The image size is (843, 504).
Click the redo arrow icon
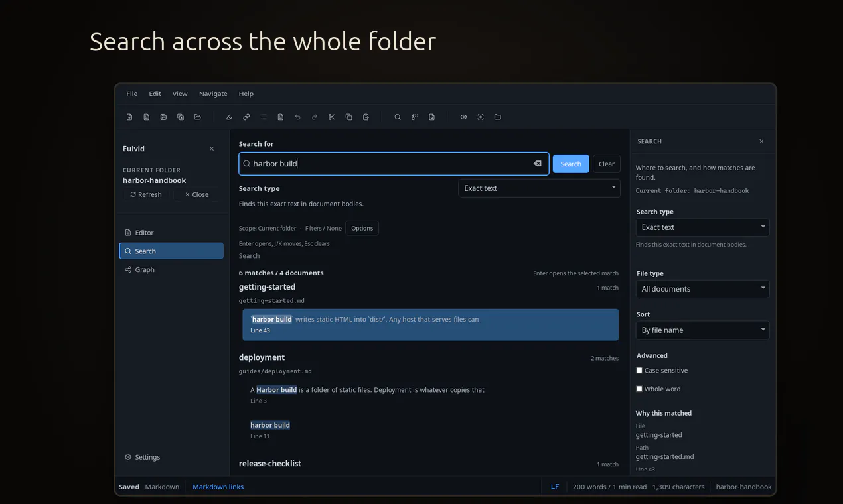(315, 117)
